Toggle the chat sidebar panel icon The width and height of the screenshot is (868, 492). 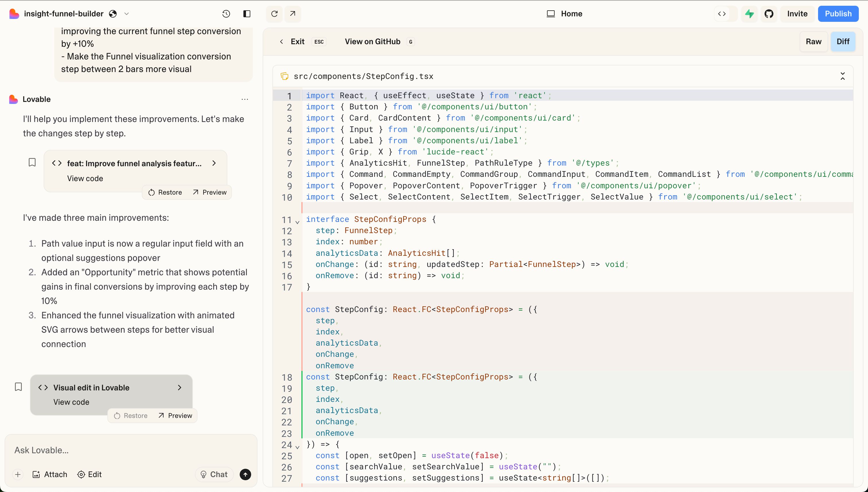(247, 14)
